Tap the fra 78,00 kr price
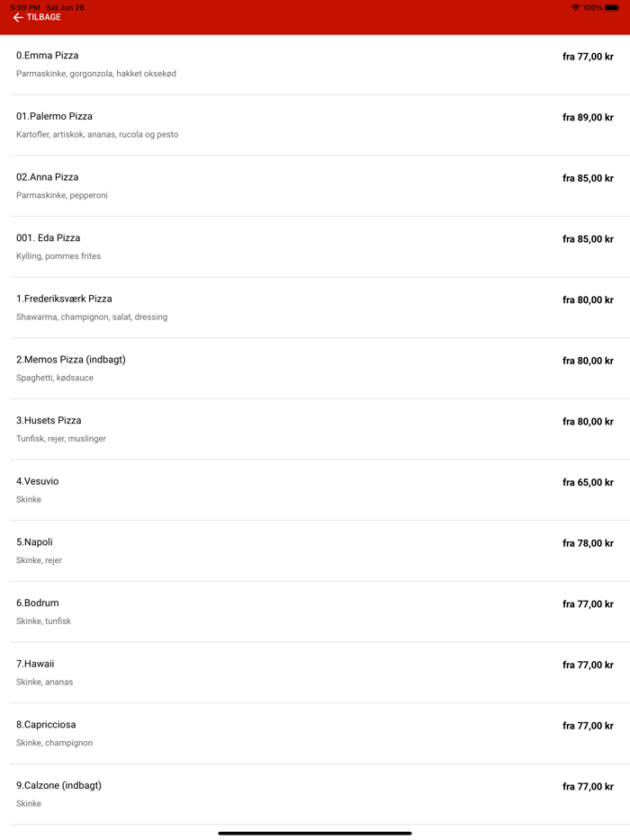The image size is (630, 840). coord(588,543)
